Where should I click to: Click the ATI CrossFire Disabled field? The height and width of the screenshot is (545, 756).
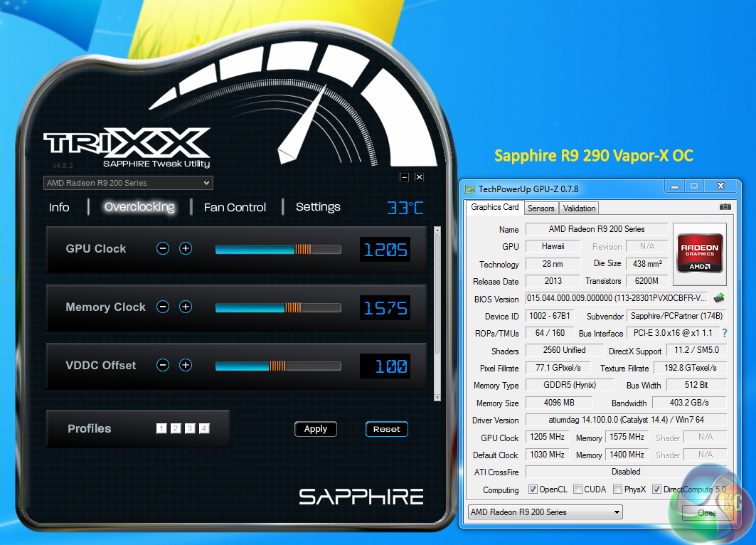626,472
